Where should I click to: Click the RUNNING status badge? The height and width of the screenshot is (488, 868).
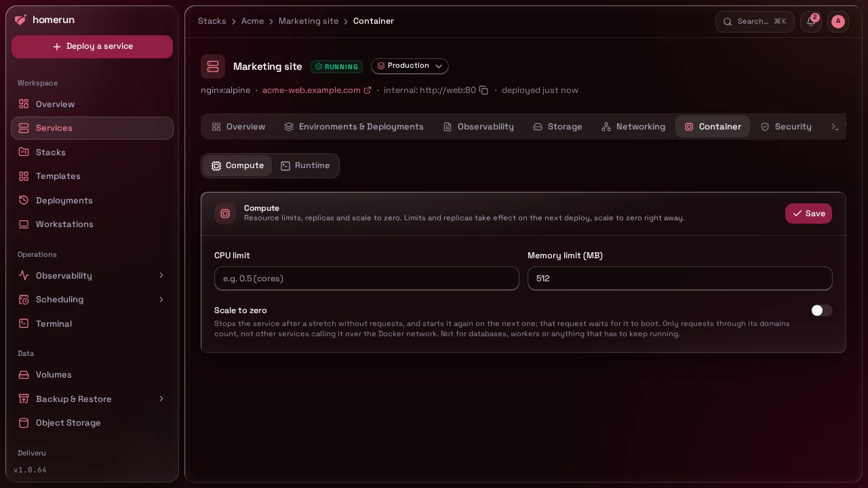336,66
